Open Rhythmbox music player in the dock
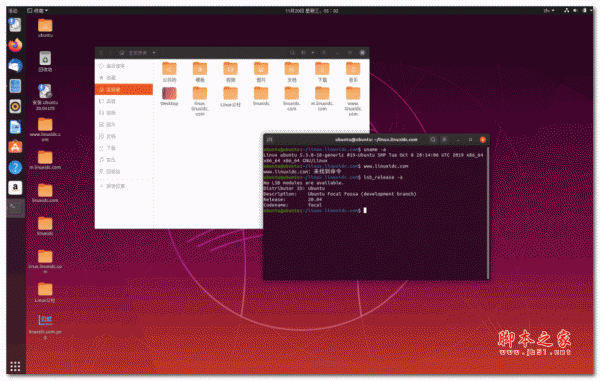Screen dimensions: 600x381 click(15, 106)
